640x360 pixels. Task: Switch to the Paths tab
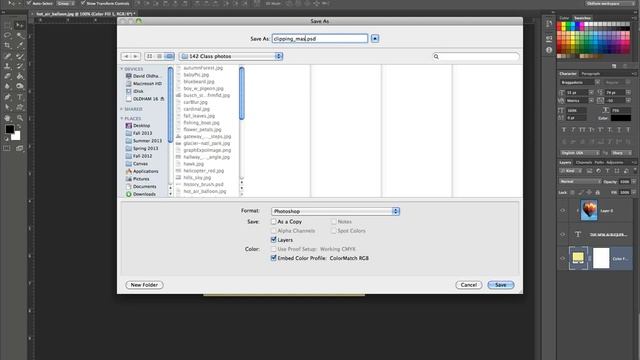click(x=598, y=162)
